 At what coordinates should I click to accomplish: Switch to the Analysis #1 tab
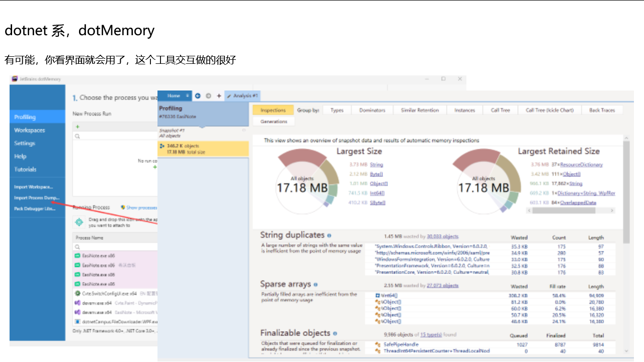[243, 96]
